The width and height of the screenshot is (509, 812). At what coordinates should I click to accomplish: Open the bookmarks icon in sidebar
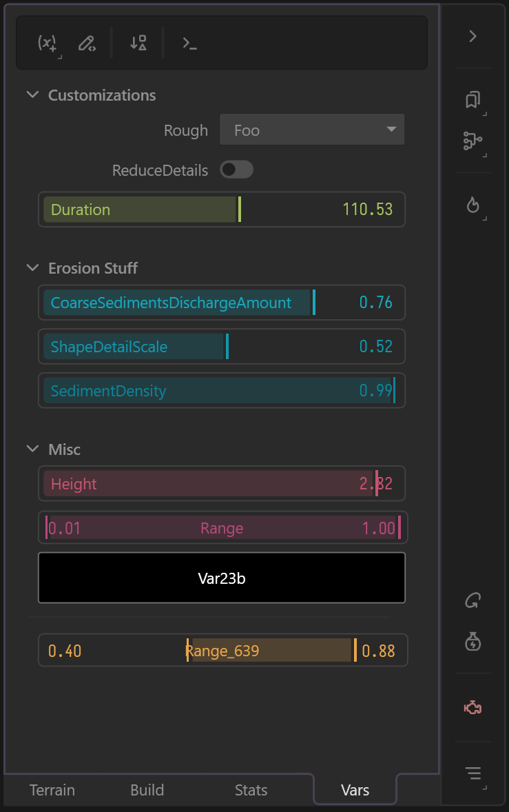point(472,101)
